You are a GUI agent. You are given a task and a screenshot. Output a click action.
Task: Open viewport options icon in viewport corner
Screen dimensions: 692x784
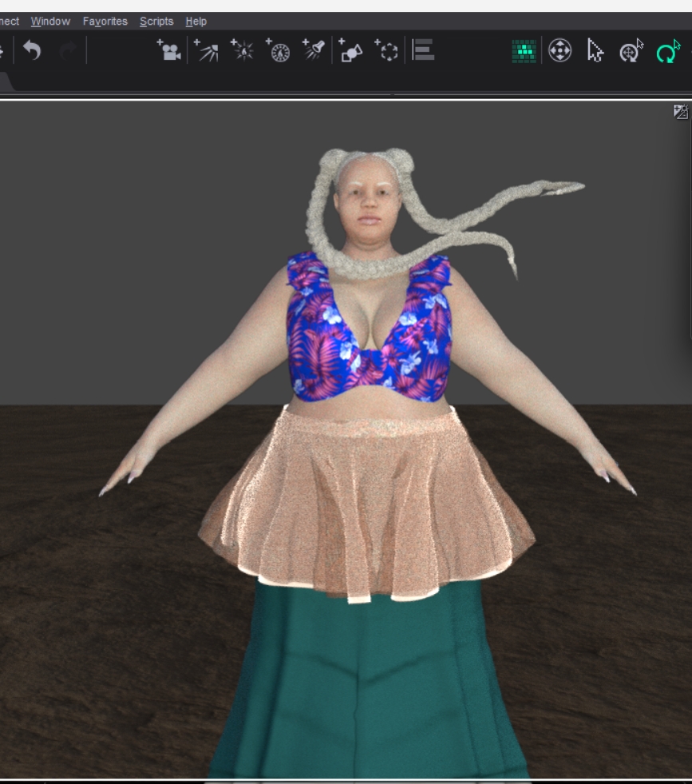pyautogui.click(x=680, y=112)
